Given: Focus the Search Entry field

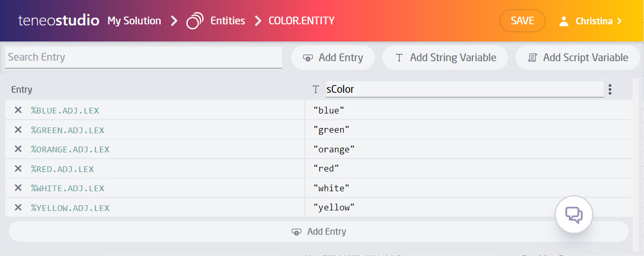Looking at the screenshot, I should pyautogui.click(x=143, y=57).
